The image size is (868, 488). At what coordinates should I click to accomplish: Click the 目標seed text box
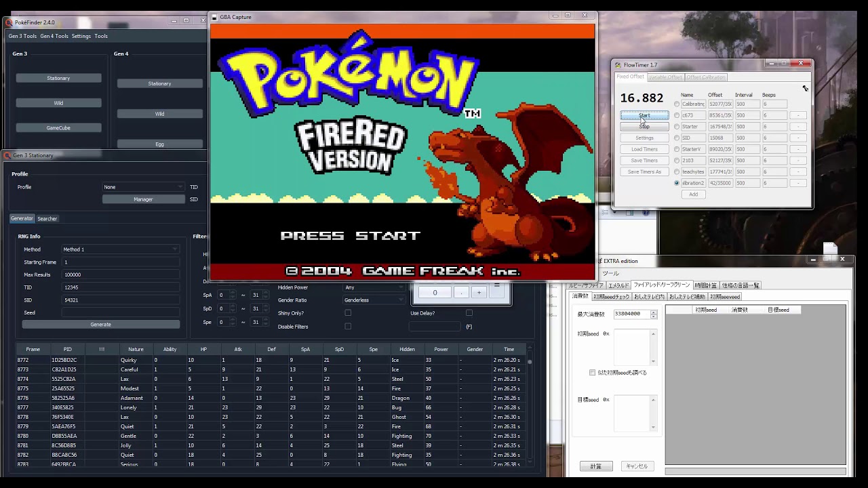coord(635,413)
